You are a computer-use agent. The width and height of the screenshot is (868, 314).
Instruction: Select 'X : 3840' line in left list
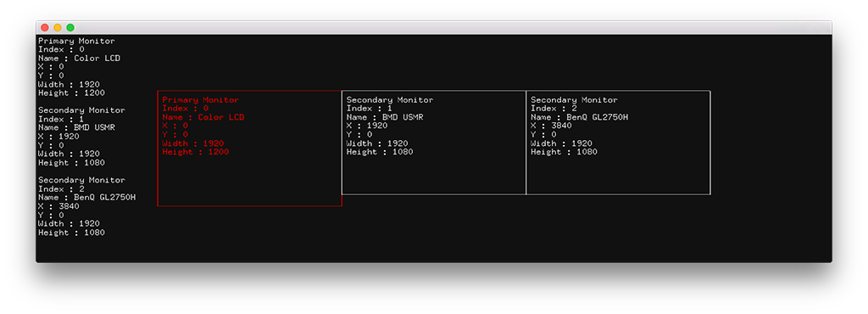pyautogui.click(x=58, y=206)
